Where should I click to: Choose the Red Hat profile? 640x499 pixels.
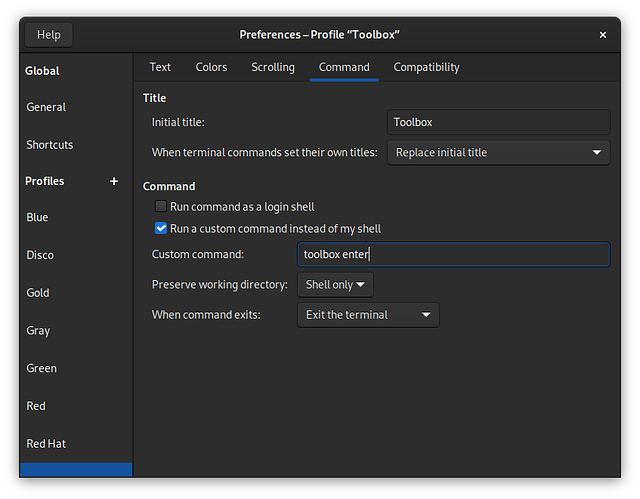click(x=46, y=444)
